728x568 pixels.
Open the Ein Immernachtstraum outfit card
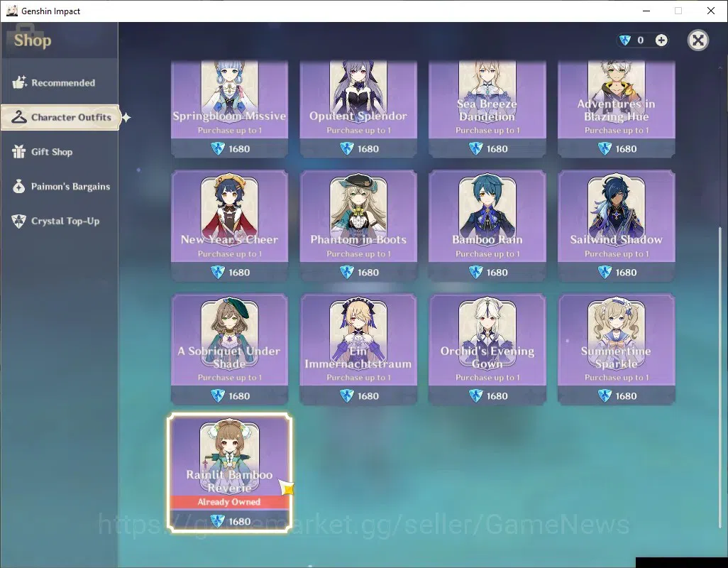coord(358,349)
